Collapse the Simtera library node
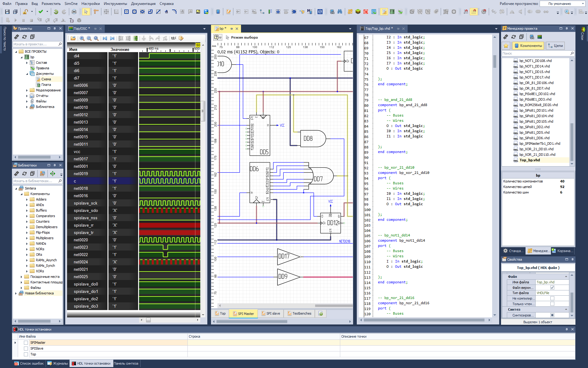This screenshot has height=368, width=588. (16, 189)
